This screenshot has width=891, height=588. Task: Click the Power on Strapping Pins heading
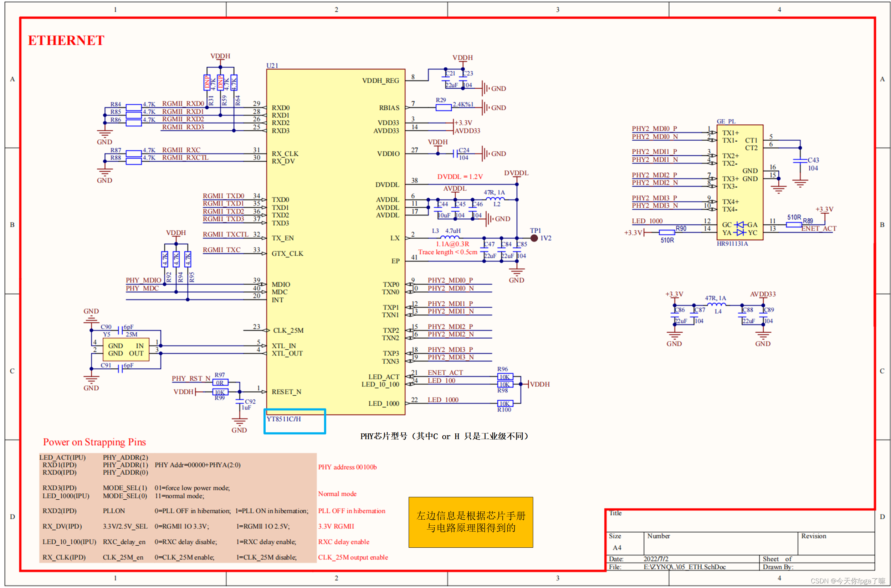tap(94, 442)
